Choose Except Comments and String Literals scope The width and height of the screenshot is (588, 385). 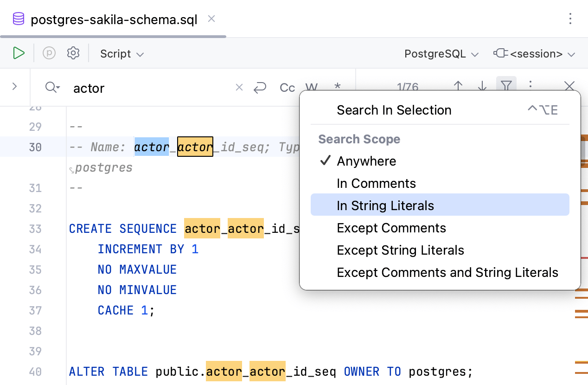point(448,272)
